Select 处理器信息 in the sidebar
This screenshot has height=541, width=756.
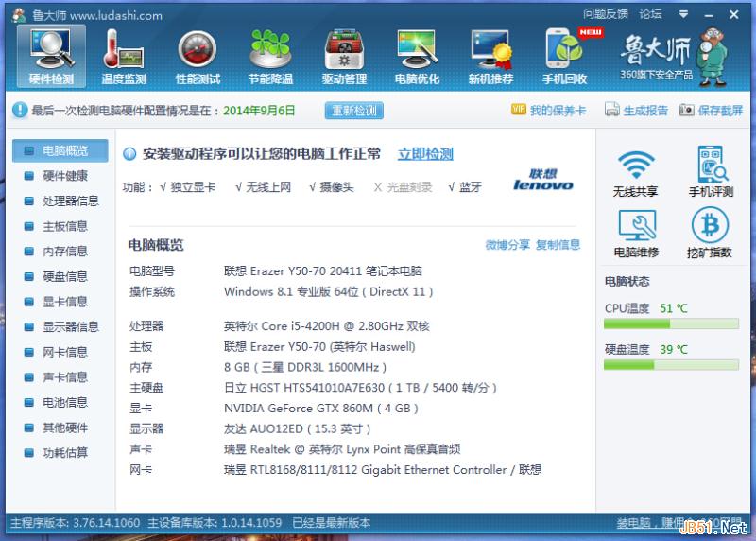point(60,201)
